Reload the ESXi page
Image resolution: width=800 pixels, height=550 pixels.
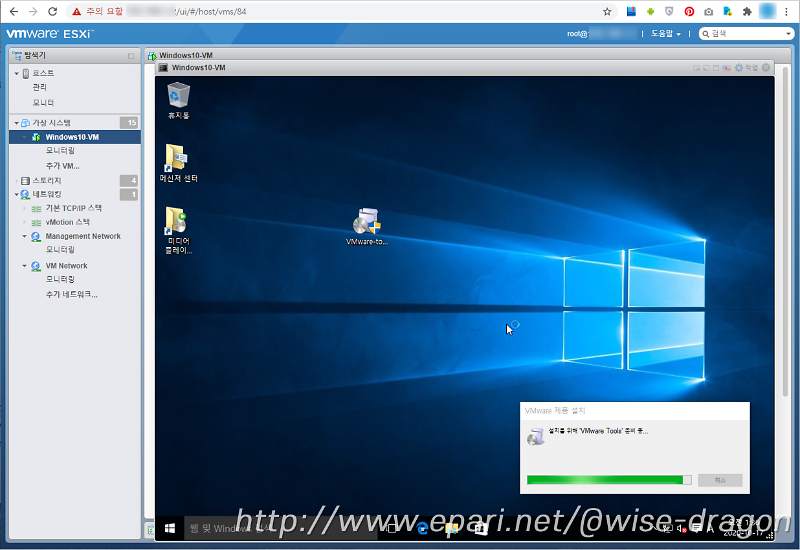click(x=52, y=11)
